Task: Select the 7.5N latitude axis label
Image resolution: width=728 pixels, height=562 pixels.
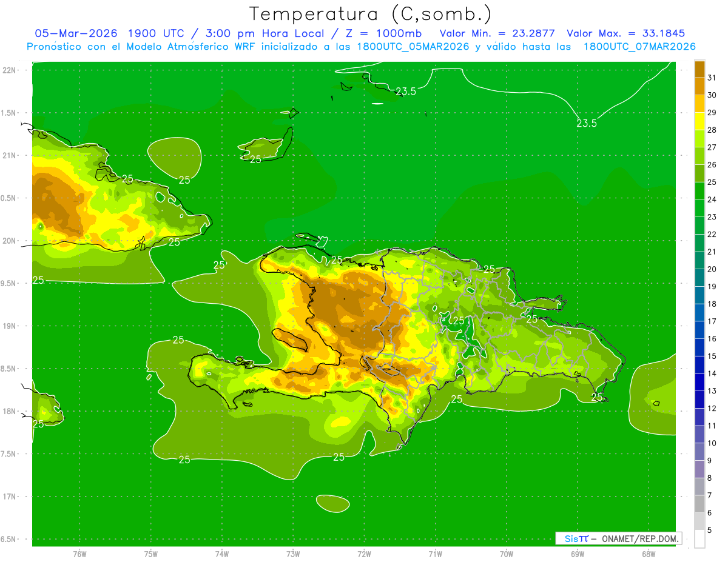Action: pos(8,453)
